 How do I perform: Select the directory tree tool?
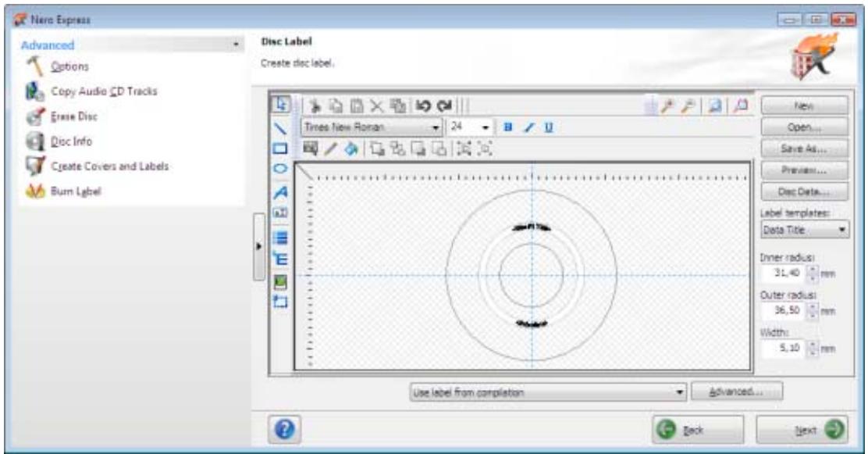click(281, 259)
